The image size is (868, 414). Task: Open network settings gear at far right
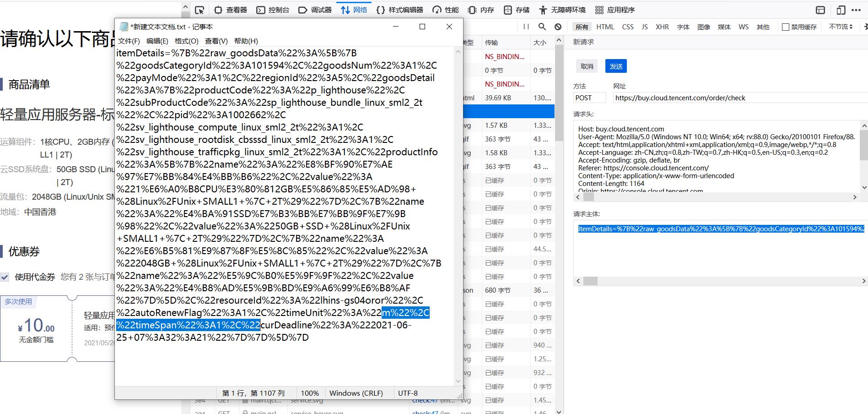[x=865, y=27]
